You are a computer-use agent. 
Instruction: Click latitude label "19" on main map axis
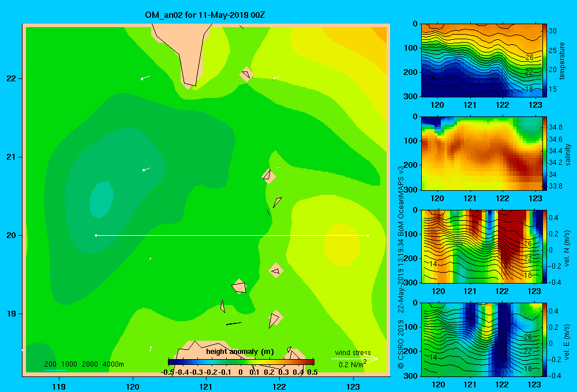(x=12, y=314)
